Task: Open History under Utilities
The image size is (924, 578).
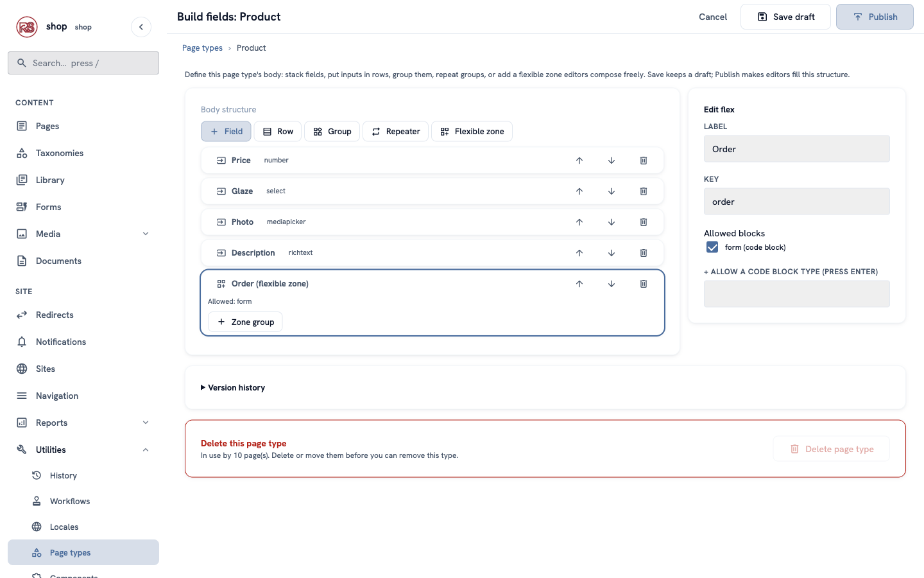Action: pyautogui.click(x=83, y=475)
